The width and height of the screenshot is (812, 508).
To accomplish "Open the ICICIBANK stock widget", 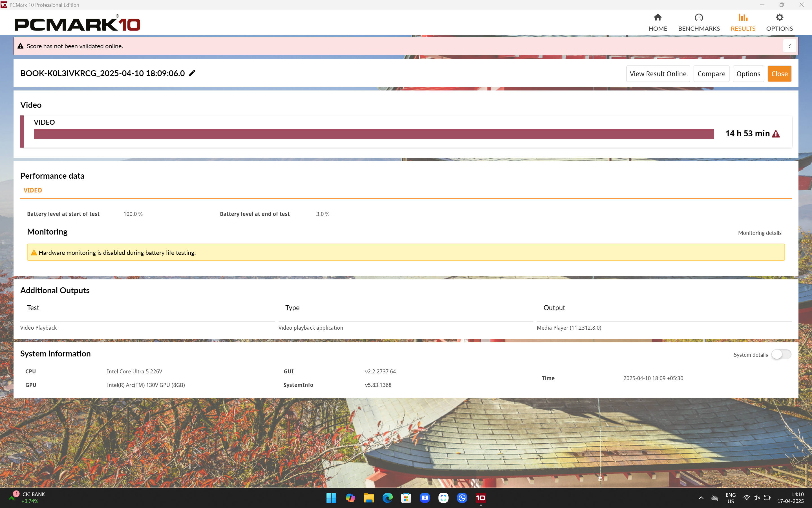I will click(x=27, y=498).
